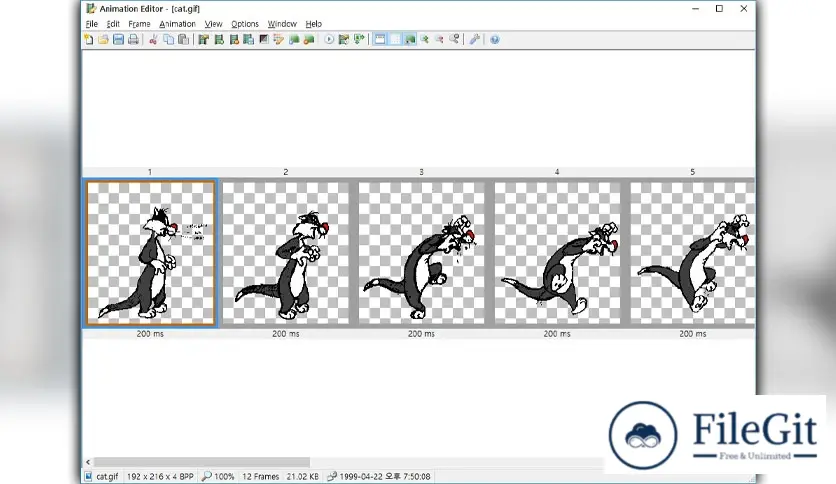Open the View menu
This screenshot has height=484, width=836.
(213, 24)
